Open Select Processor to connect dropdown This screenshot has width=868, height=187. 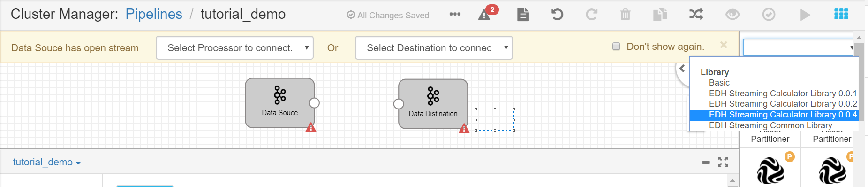(234, 48)
